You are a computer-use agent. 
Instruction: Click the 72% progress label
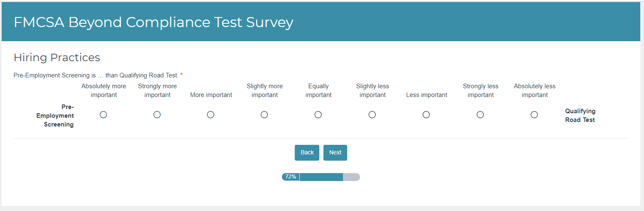click(291, 177)
